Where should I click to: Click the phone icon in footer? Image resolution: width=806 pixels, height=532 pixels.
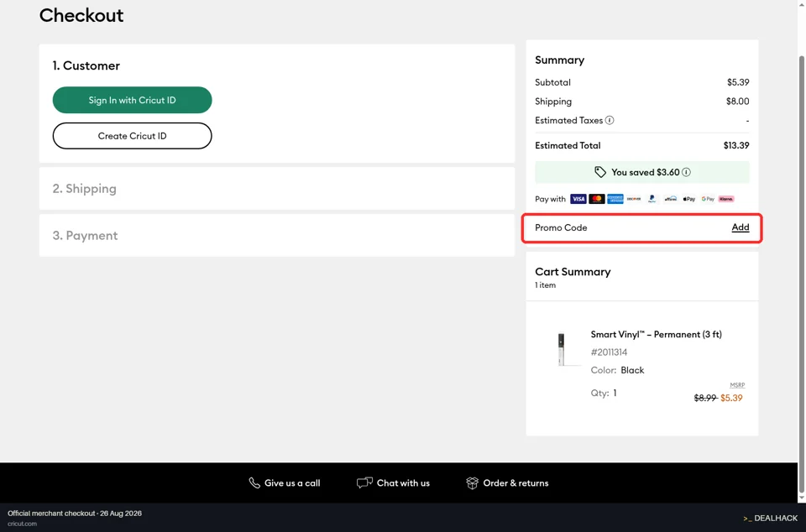254,482
